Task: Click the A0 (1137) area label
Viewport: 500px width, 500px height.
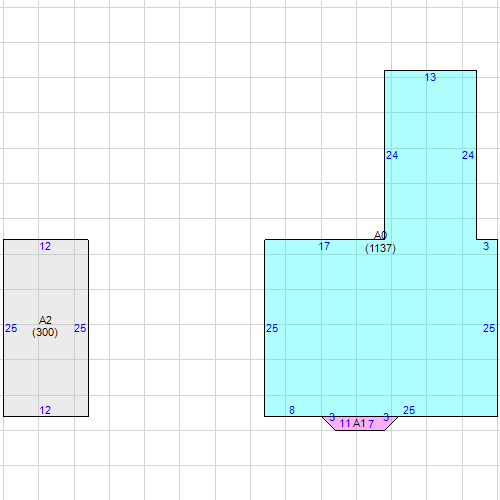Action: pyautogui.click(x=380, y=242)
